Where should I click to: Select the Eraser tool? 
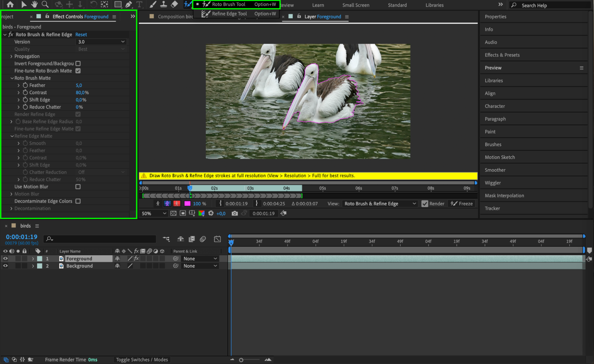[x=174, y=4]
